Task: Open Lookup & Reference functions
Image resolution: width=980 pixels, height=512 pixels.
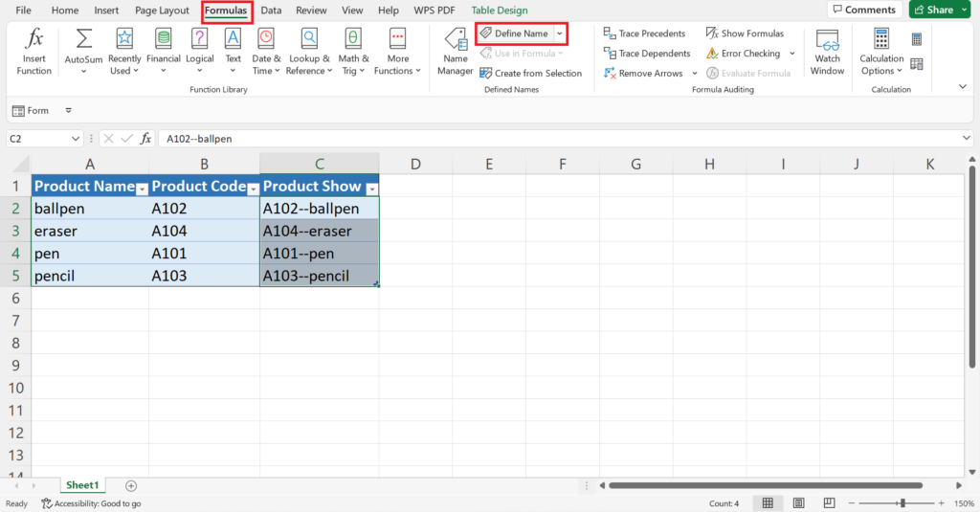Action: [x=309, y=52]
